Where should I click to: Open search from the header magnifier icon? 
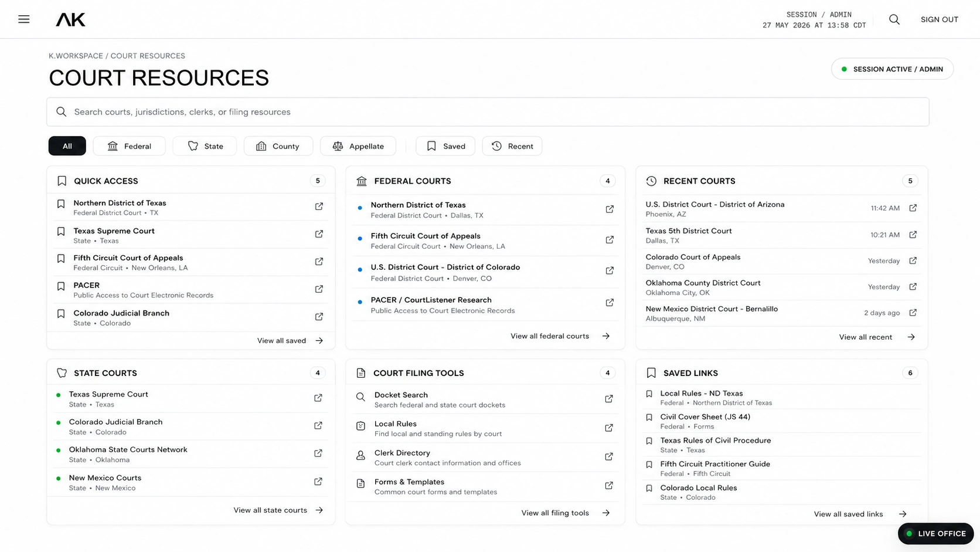pos(894,19)
